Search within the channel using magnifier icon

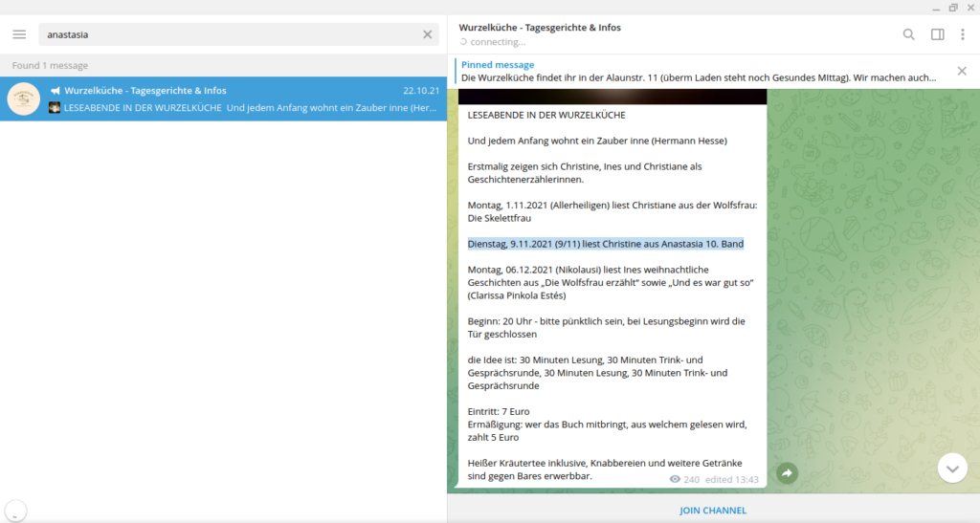(x=909, y=34)
